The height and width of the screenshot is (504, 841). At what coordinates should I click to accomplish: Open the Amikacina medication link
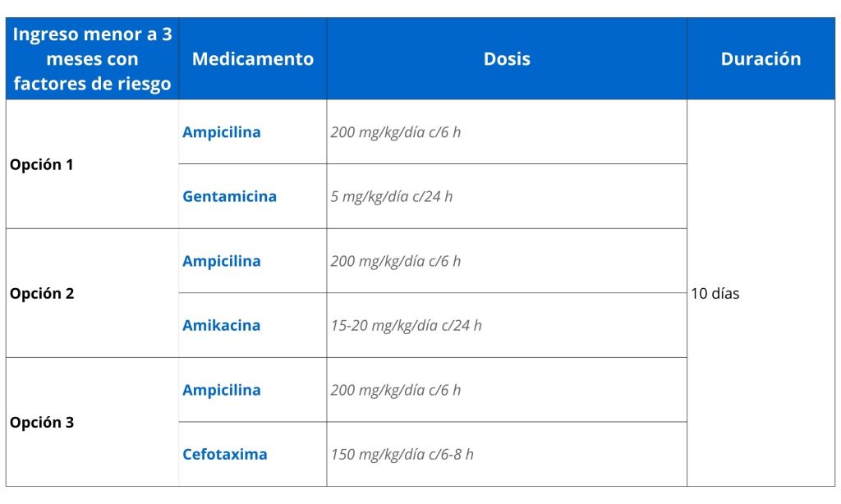click(221, 325)
